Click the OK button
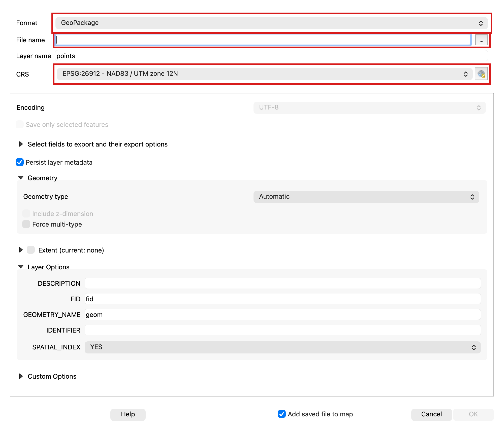The width and height of the screenshot is (504, 433). (x=473, y=414)
